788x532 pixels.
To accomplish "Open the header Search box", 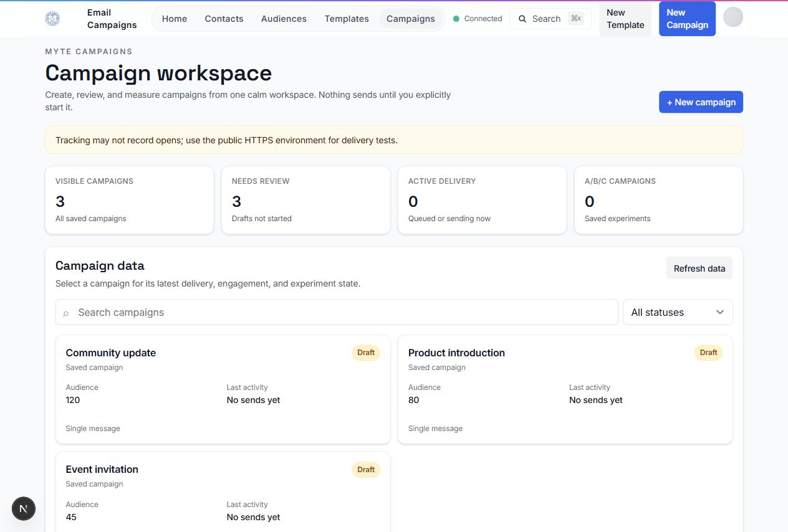I will pyautogui.click(x=550, y=19).
